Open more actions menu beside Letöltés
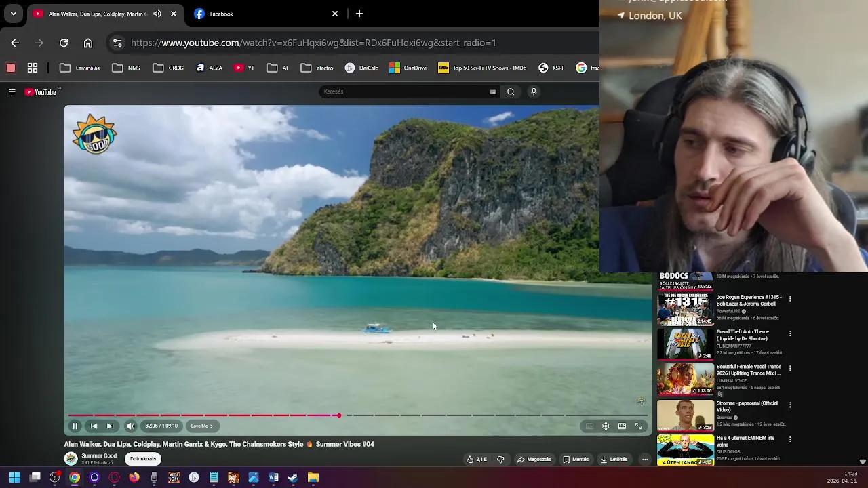 click(645, 460)
